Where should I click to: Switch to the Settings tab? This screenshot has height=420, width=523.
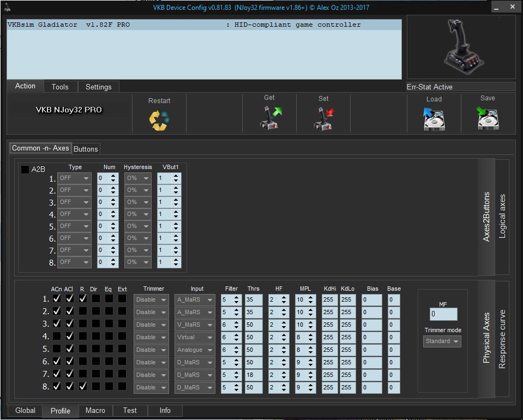(x=99, y=87)
